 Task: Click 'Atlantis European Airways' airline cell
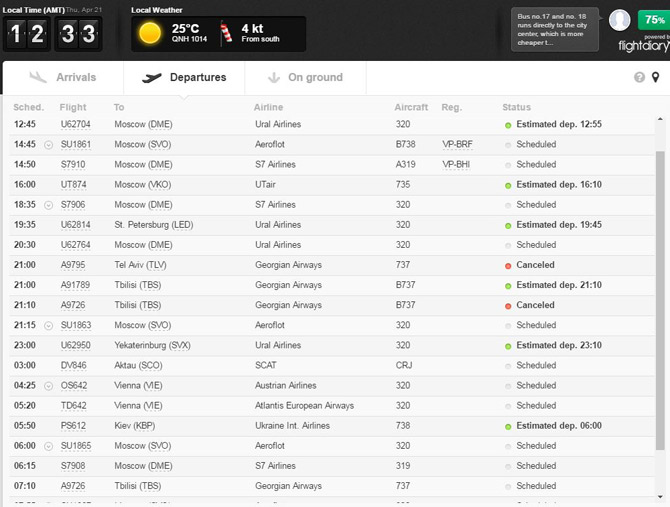click(x=305, y=405)
